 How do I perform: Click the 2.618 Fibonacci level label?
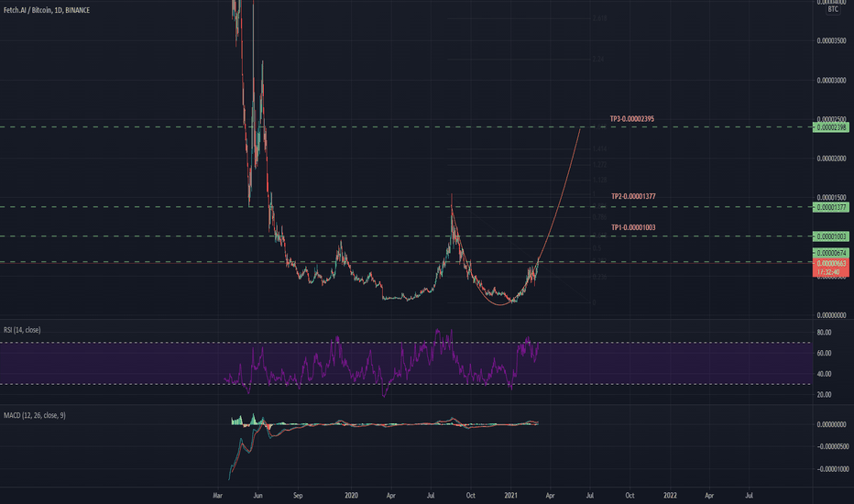click(x=599, y=18)
